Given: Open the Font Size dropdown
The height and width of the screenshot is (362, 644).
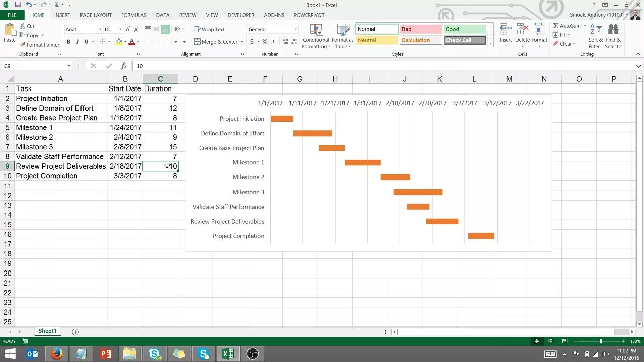Looking at the screenshot, I should click(119, 29).
